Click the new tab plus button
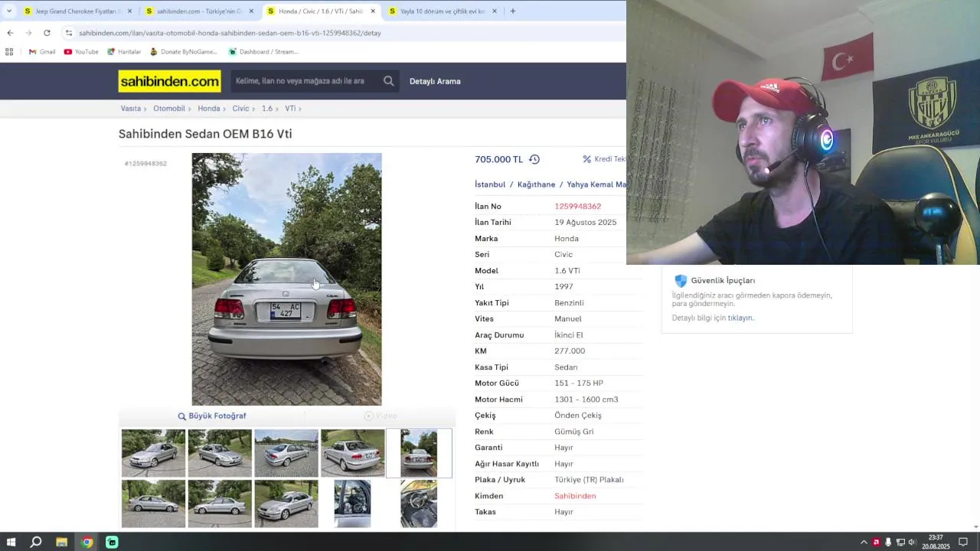The image size is (980, 551). (x=512, y=11)
